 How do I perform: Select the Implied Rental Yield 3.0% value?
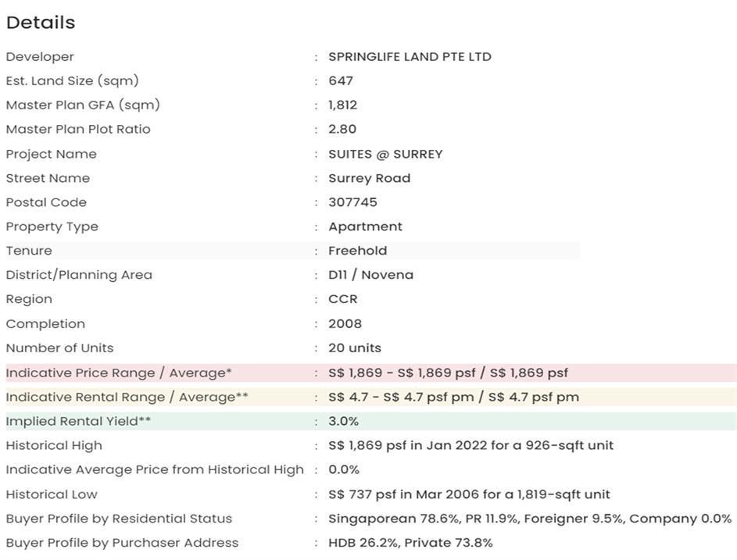343,421
